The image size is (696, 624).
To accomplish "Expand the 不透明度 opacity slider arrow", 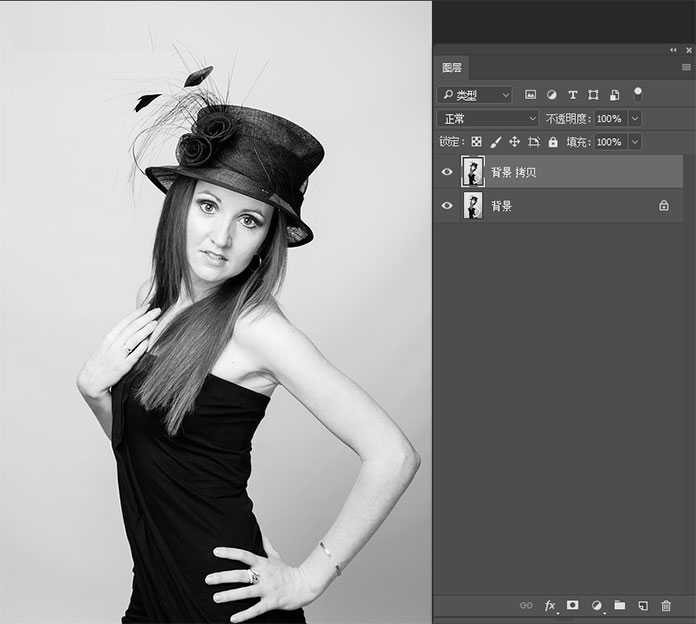I will tap(634, 119).
